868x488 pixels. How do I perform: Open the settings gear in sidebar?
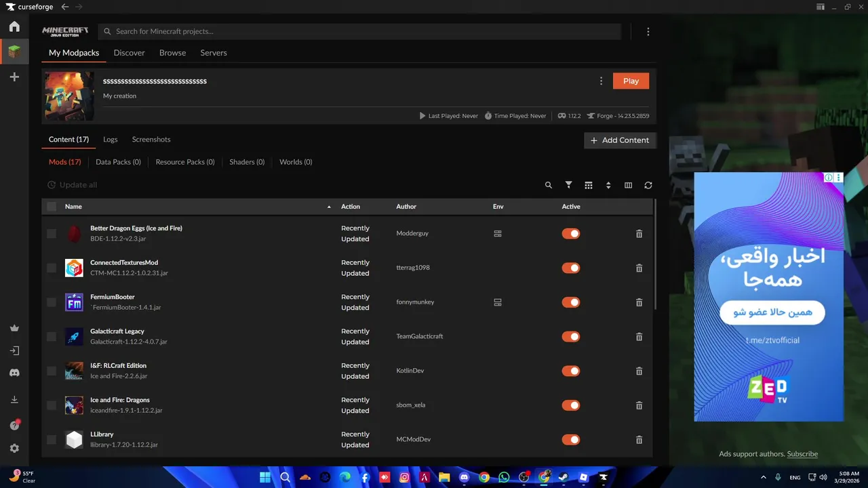pyautogui.click(x=14, y=449)
